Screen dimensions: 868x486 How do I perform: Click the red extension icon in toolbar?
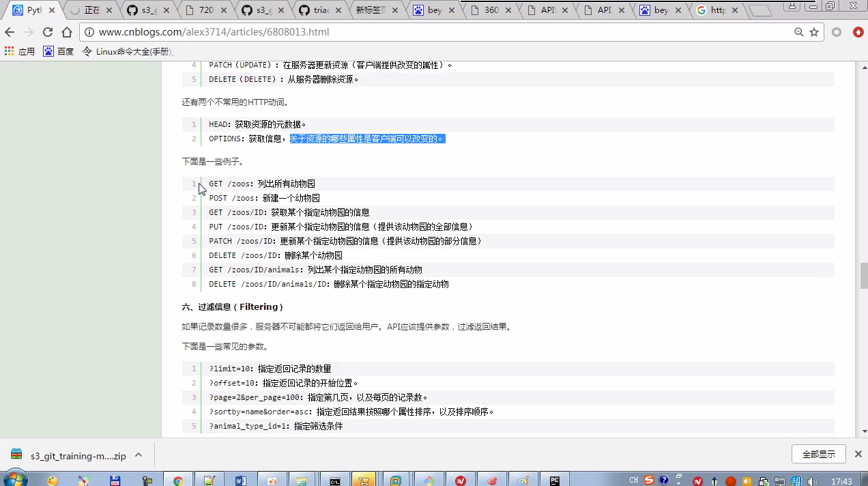(x=858, y=32)
